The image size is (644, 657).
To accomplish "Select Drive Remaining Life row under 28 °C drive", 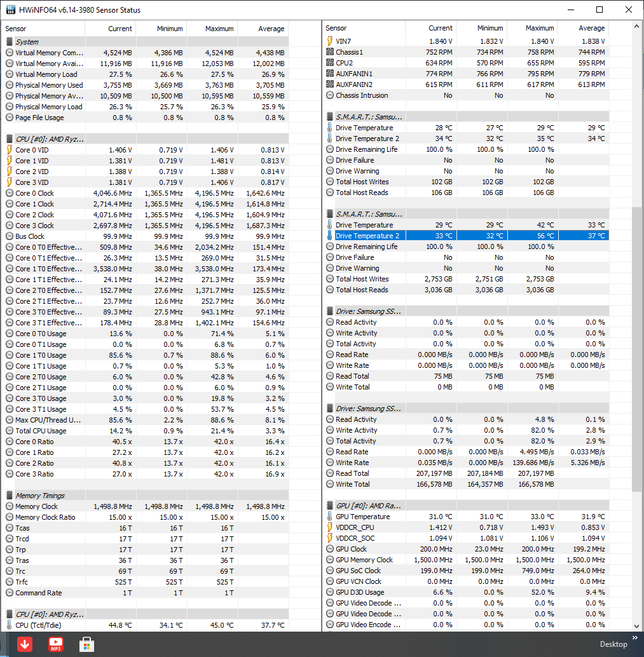I will click(466, 149).
